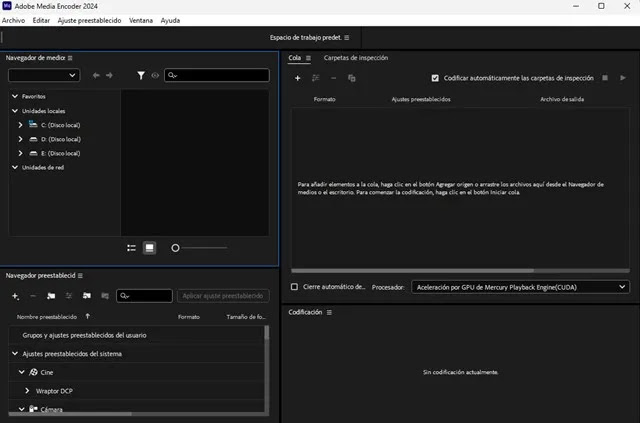Click the queue horizontal scrollbar
This screenshot has height=423, width=640.
pos(412,271)
